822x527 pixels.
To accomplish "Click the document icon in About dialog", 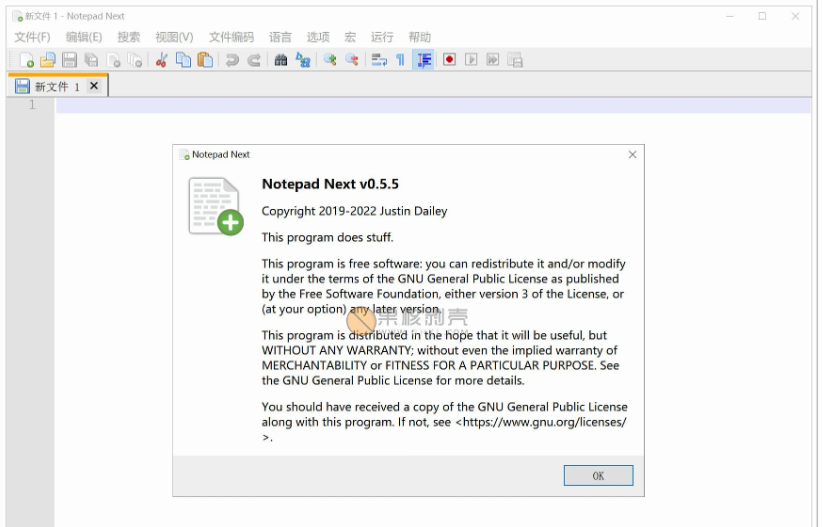I will (x=215, y=207).
